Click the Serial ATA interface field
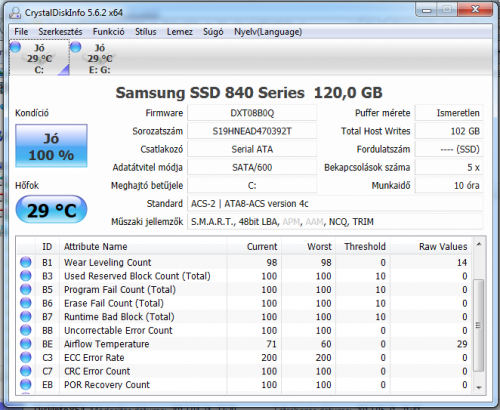 tap(252, 149)
